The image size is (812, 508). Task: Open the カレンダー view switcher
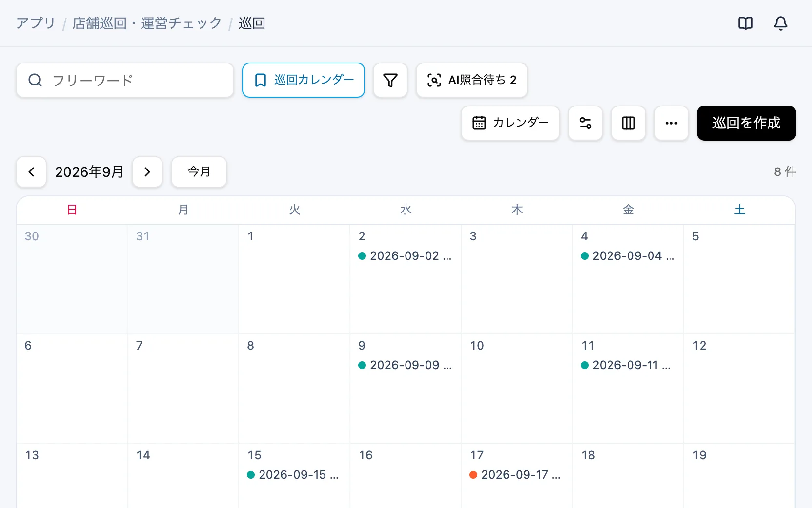coord(510,123)
